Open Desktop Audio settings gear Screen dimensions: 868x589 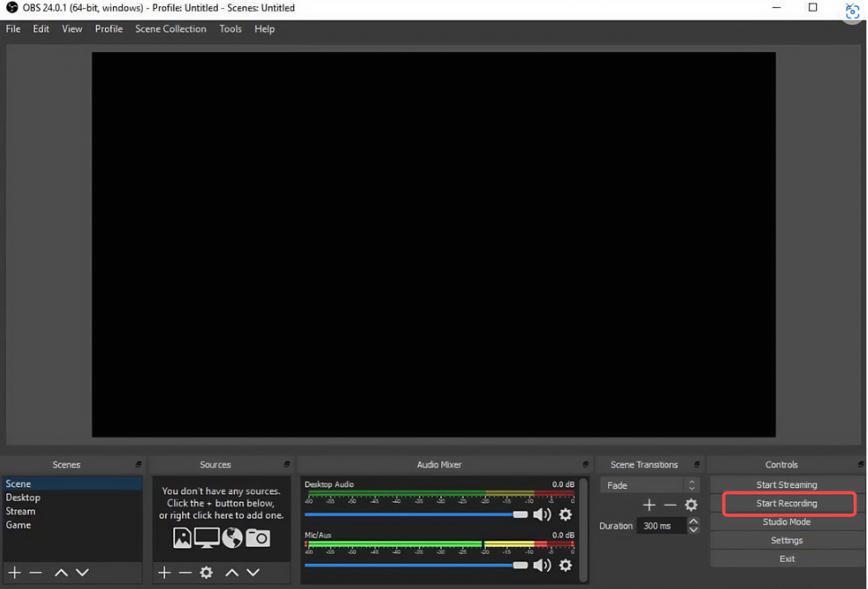(565, 515)
